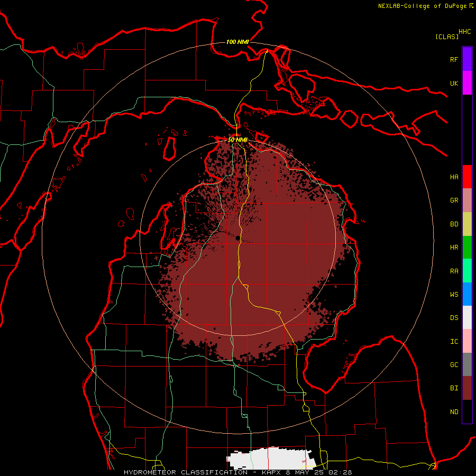Click the ND black legend swatch
This screenshot has width=476, height=476.
[x=467, y=411]
